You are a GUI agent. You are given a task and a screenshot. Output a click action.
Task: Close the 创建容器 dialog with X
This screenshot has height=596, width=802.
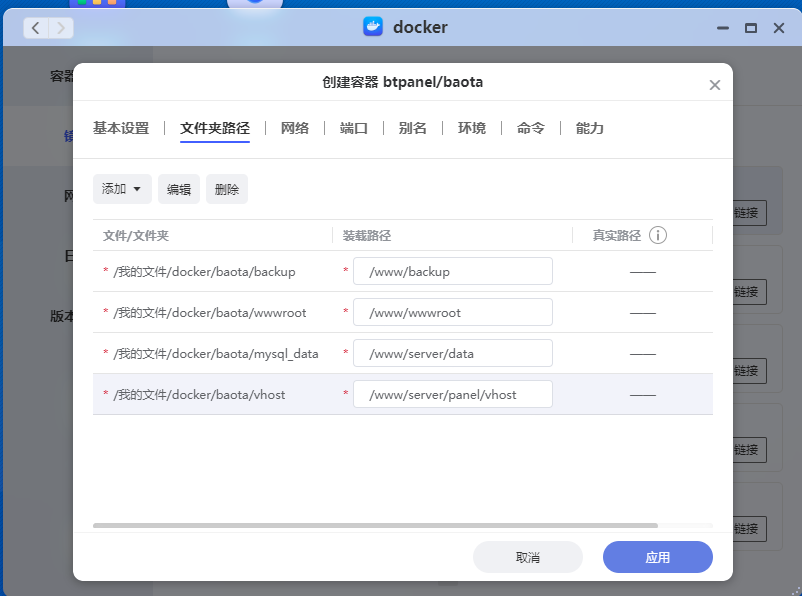coord(715,85)
